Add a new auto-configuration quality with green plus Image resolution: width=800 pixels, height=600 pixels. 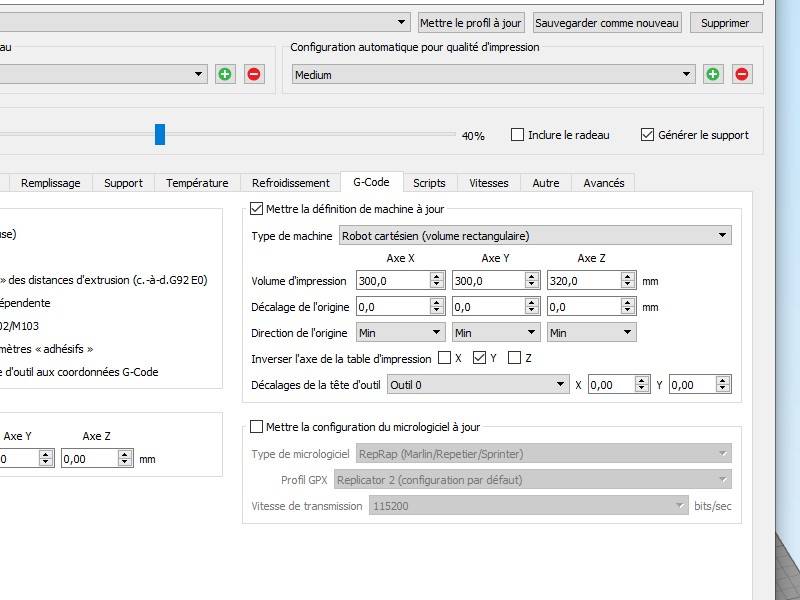(x=713, y=74)
